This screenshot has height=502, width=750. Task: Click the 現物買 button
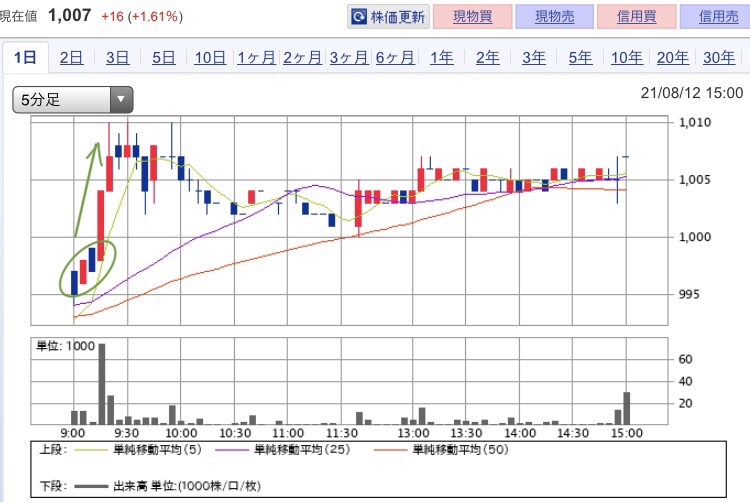tap(473, 17)
